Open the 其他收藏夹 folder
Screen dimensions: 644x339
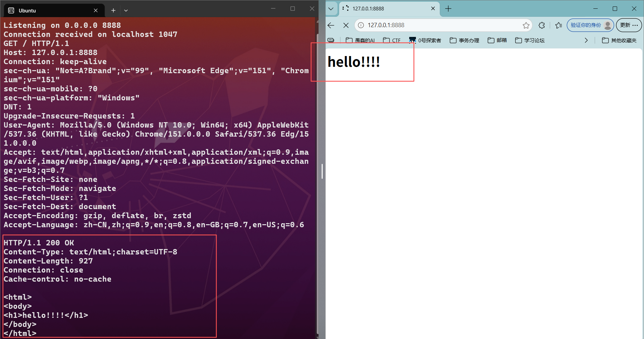(x=619, y=40)
